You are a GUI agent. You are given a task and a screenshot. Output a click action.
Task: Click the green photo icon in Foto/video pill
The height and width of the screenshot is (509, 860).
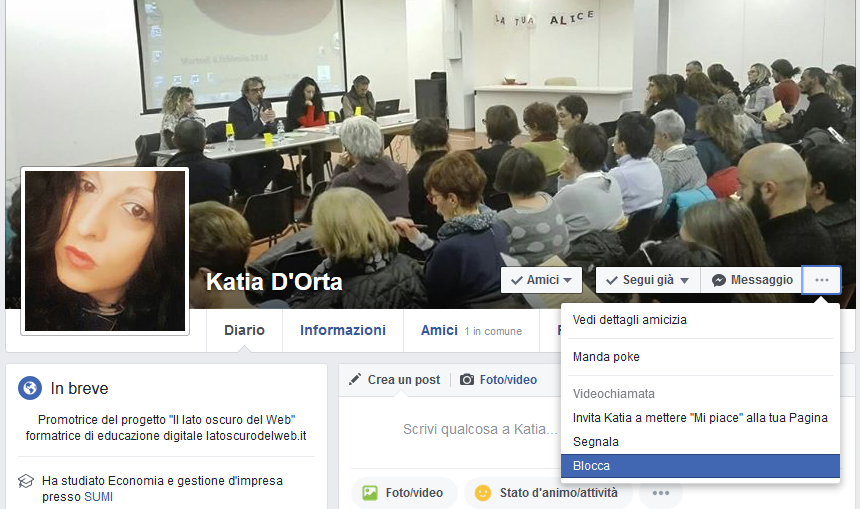[x=370, y=493]
